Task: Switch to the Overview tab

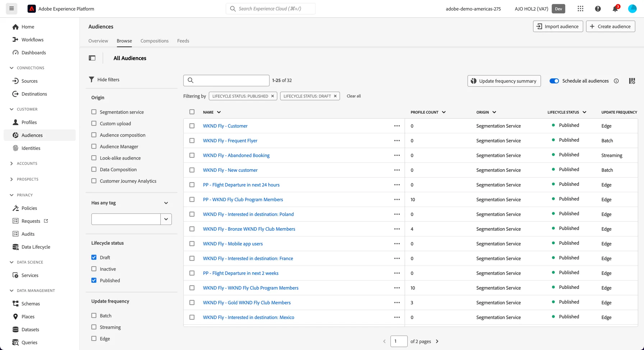Action: [x=98, y=41]
